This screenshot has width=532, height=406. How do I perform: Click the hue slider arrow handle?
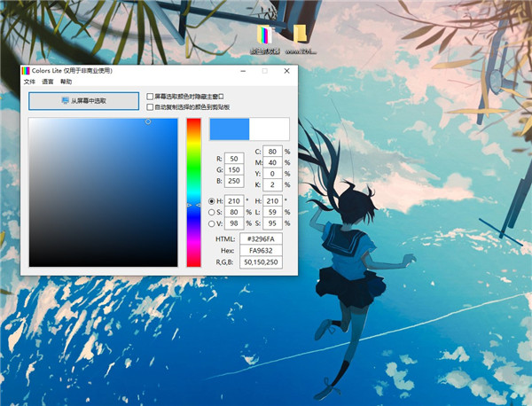(193, 205)
